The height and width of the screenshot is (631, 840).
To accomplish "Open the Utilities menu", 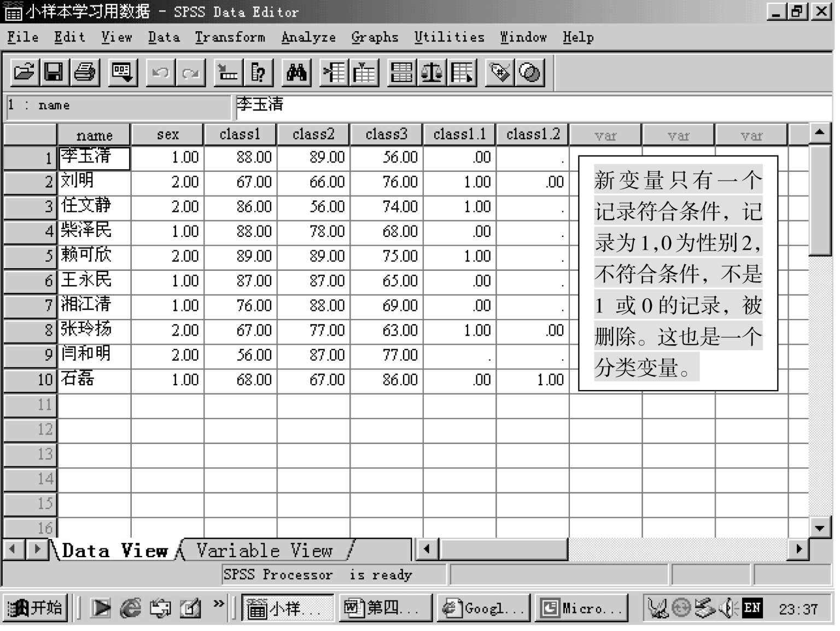I will [x=449, y=37].
